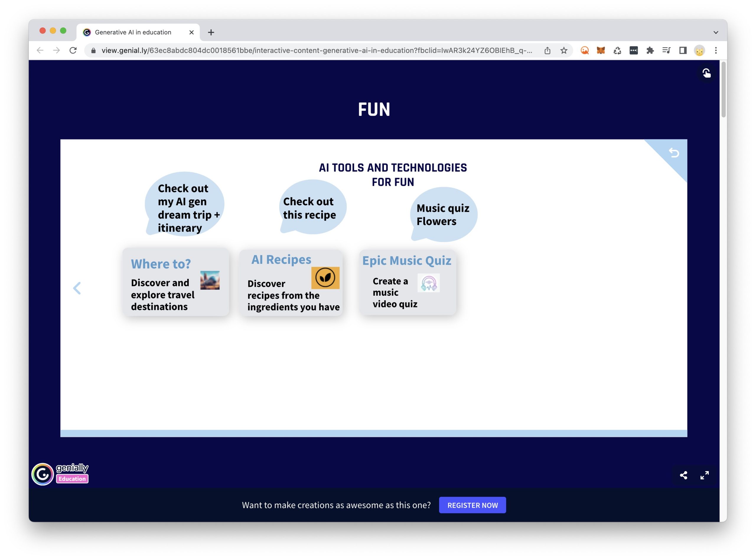
Task: Go to previous slide with left chevron
Action: [77, 288]
